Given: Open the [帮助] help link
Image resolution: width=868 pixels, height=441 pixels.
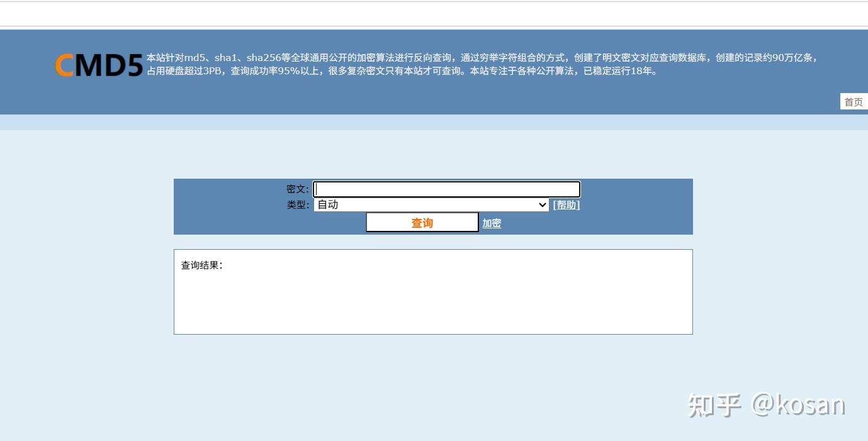Looking at the screenshot, I should pyautogui.click(x=565, y=204).
